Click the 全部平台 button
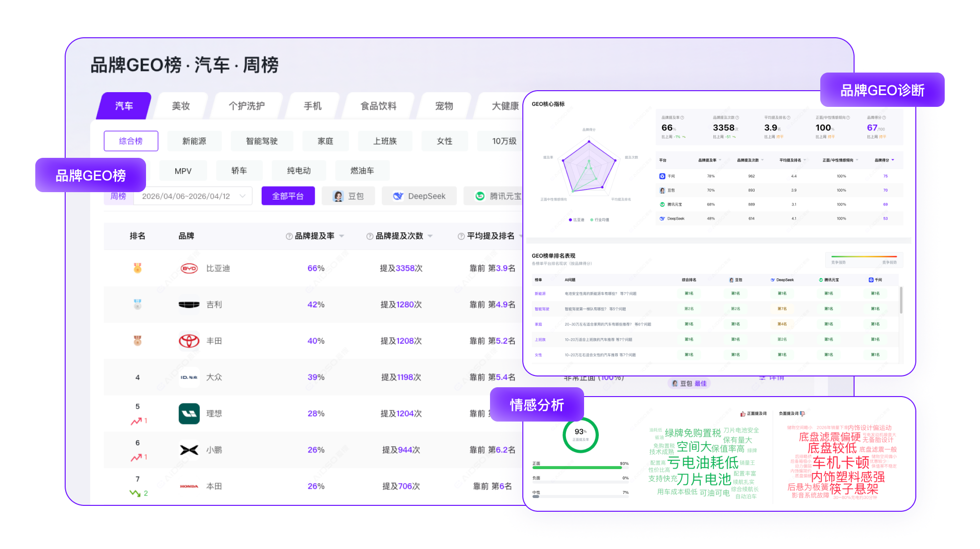980x549 pixels. tap(288, 196)
